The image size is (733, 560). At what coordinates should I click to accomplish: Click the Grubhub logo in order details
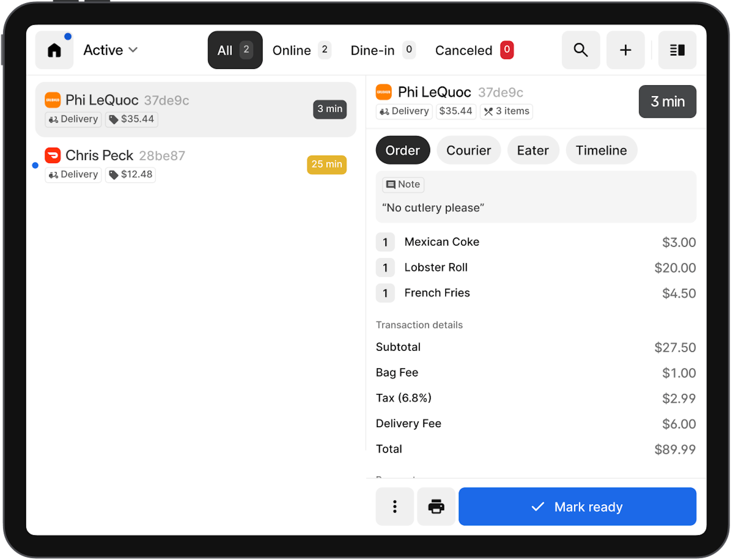pyautogui.click(x=383, y=92)
